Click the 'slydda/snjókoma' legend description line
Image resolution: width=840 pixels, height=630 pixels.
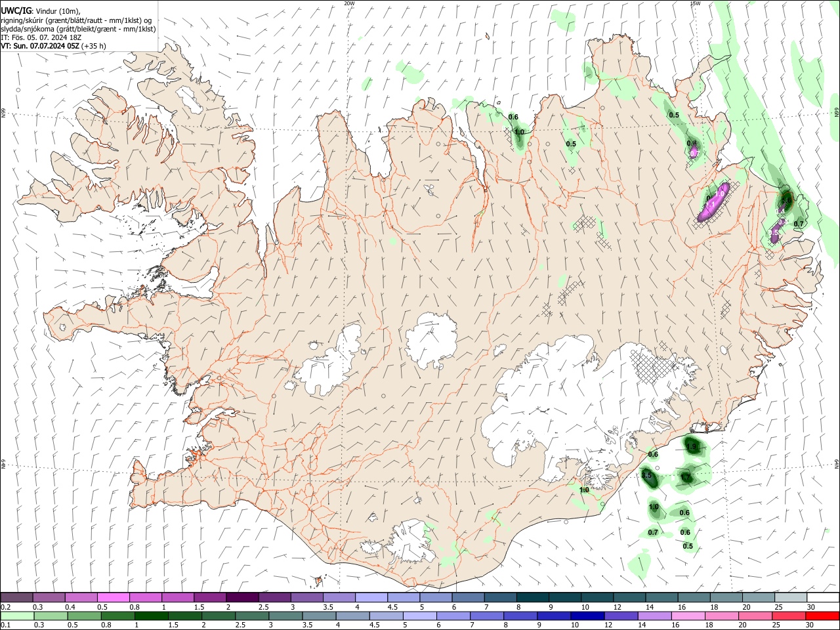(x=78, y=29)
